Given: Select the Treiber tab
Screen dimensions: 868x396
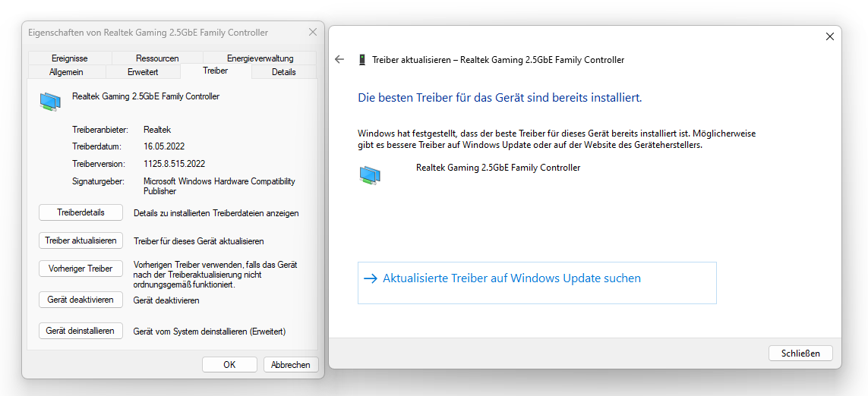Looking at the screenshot, I should [216, 71].
